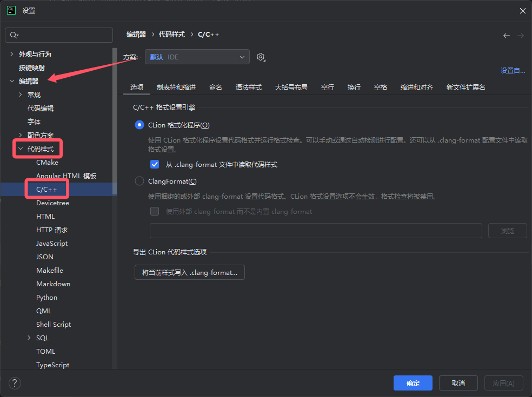
Task: Select QML code style
Action: point(44,311)
